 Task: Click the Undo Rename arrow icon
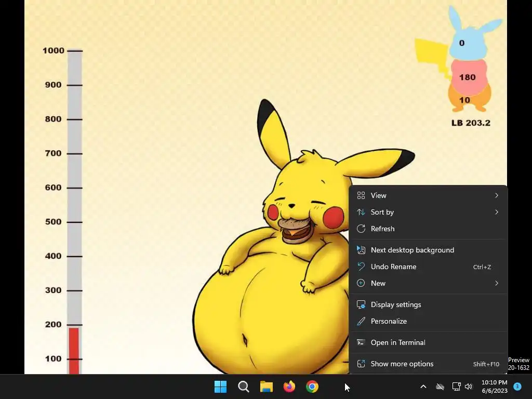361,267
